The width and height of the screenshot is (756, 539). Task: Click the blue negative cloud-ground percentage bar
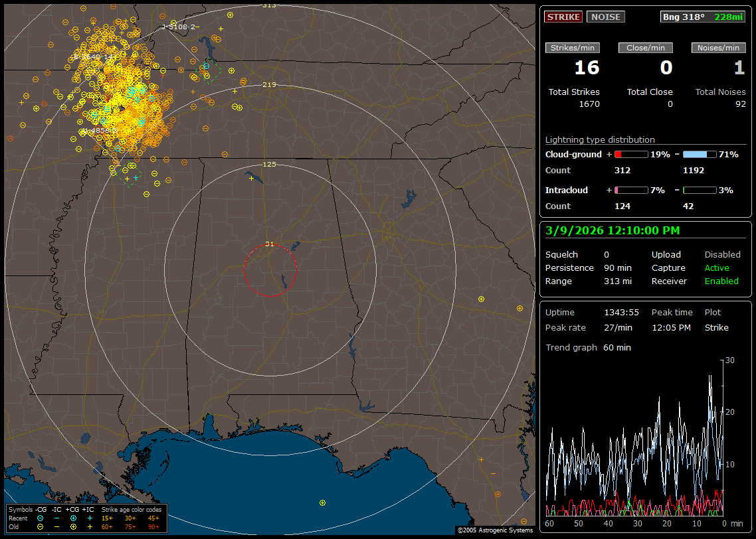click(699, 154)
